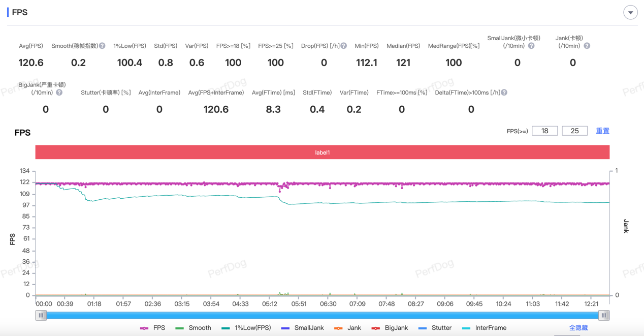
Task: Click right handle of the time range slider
Action: coord(603,316)
